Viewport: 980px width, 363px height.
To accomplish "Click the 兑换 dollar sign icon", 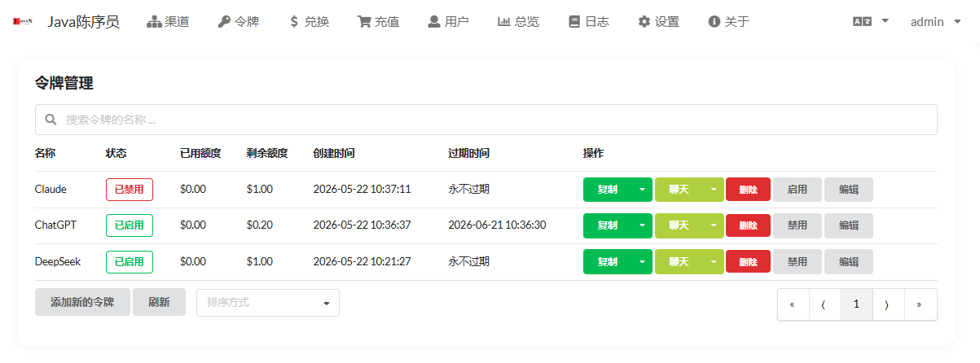I will [294, 22].
